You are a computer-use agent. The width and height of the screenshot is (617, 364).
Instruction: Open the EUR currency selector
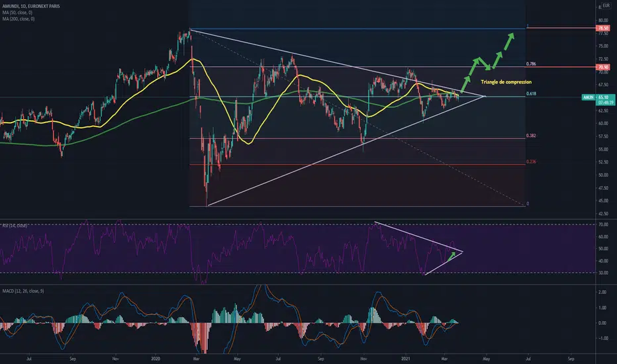pos(606,5)
